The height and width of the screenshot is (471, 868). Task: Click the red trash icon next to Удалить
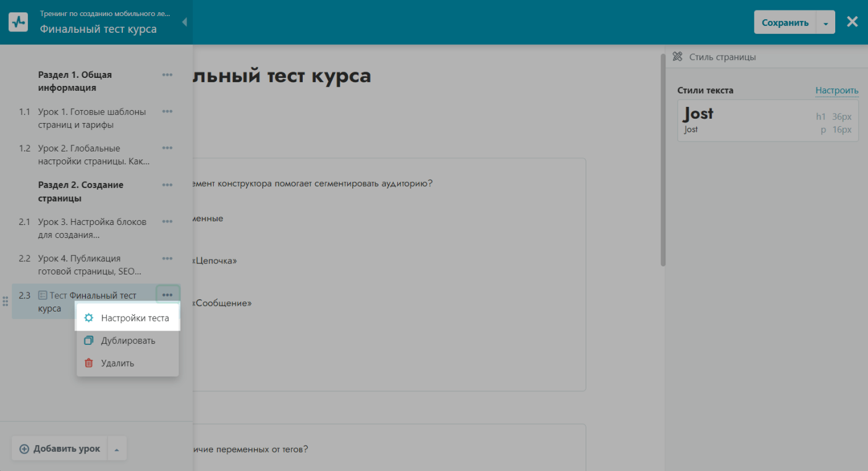pos(89,363)
